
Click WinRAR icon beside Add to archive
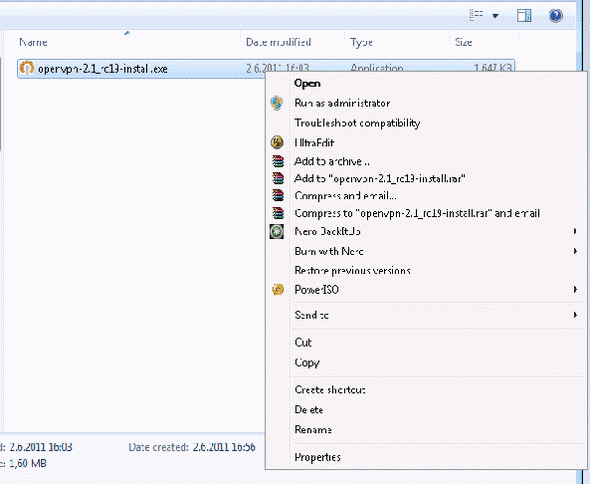pos(278,161)
